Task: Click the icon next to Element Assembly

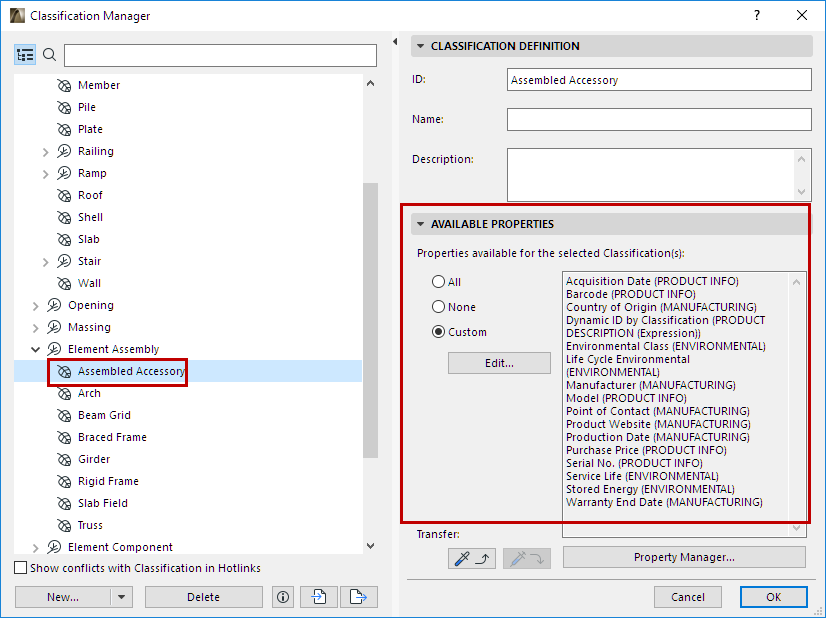Action: pos(54,349)
